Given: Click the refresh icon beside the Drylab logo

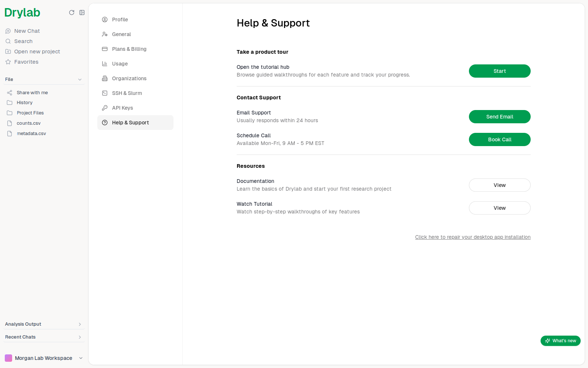Looking at the screenshot, I should coord(72,13).
